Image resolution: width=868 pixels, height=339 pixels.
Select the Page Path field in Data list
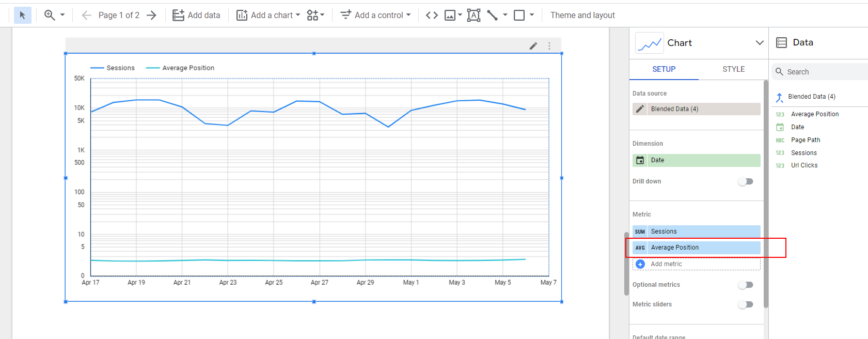(805, 140)
